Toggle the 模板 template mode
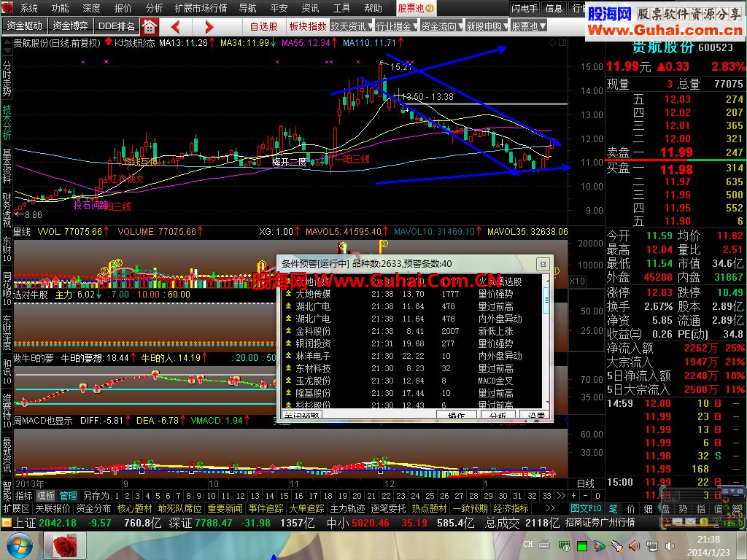747x560 pixels. [x=46, y=496]
